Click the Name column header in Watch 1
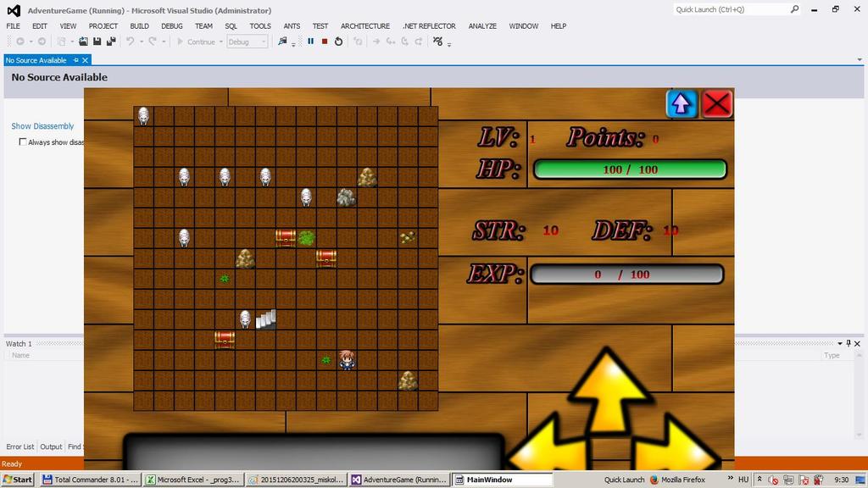Image resolution: width=868 pixels, height=488 pixels. (21, 355)
